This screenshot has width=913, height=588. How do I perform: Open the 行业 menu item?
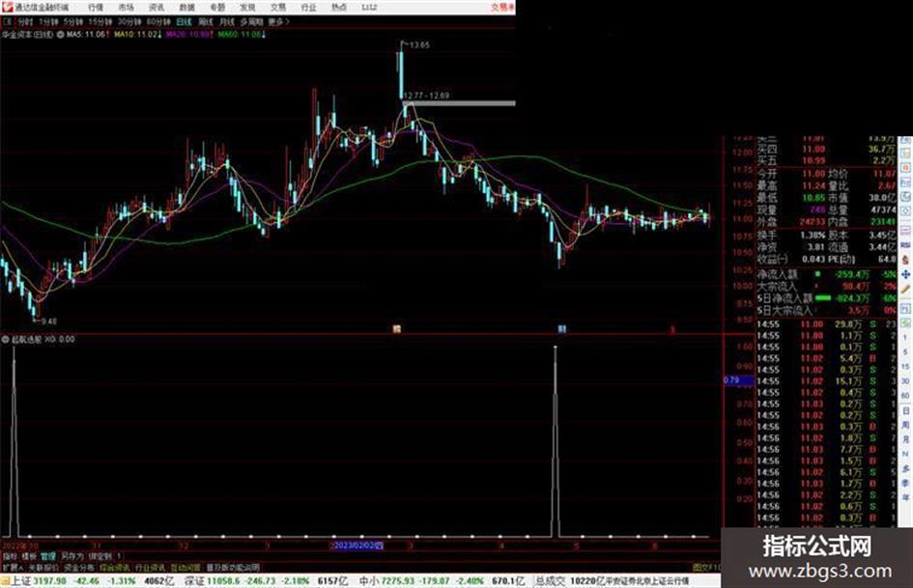tap(308, 8)
